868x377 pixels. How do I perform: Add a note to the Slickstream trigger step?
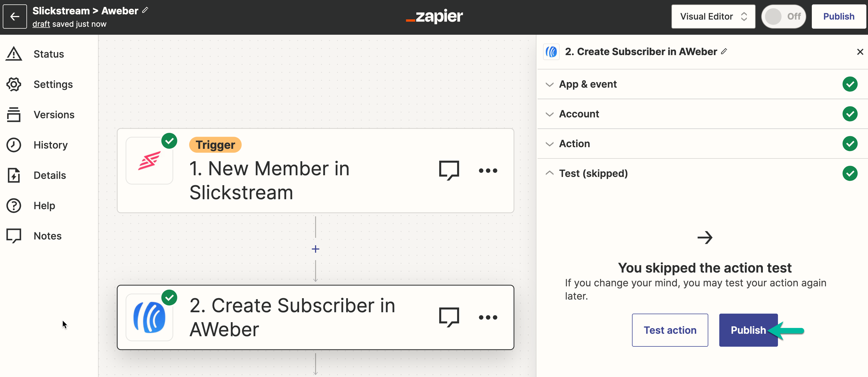[x=449, y=170]
